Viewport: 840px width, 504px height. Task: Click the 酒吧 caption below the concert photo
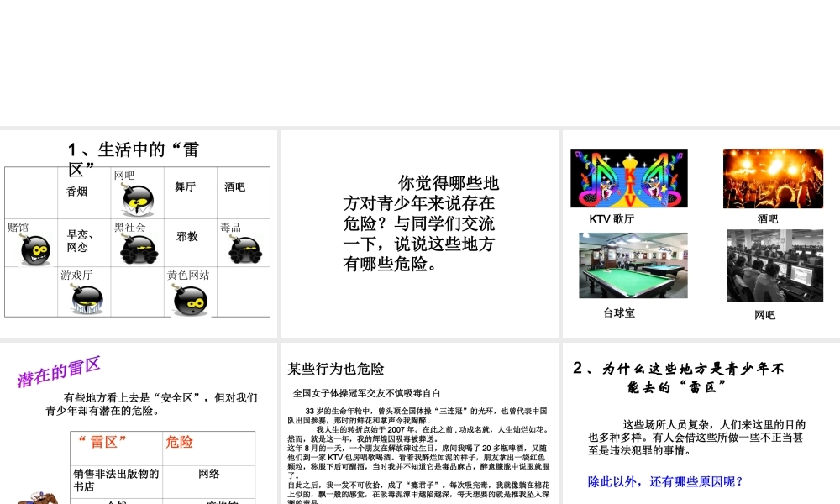768,219
